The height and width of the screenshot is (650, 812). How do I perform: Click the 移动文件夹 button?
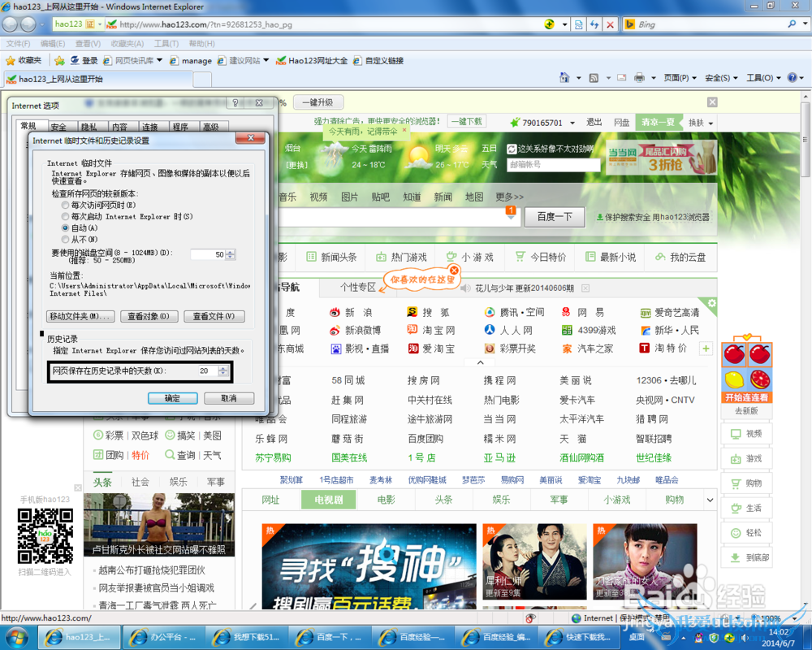(80, 316)
